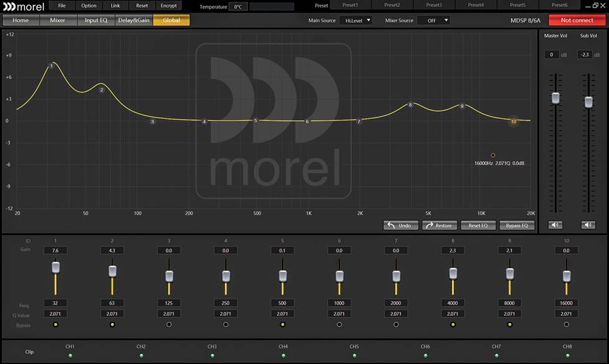Load Preset2

click(392, 5)
